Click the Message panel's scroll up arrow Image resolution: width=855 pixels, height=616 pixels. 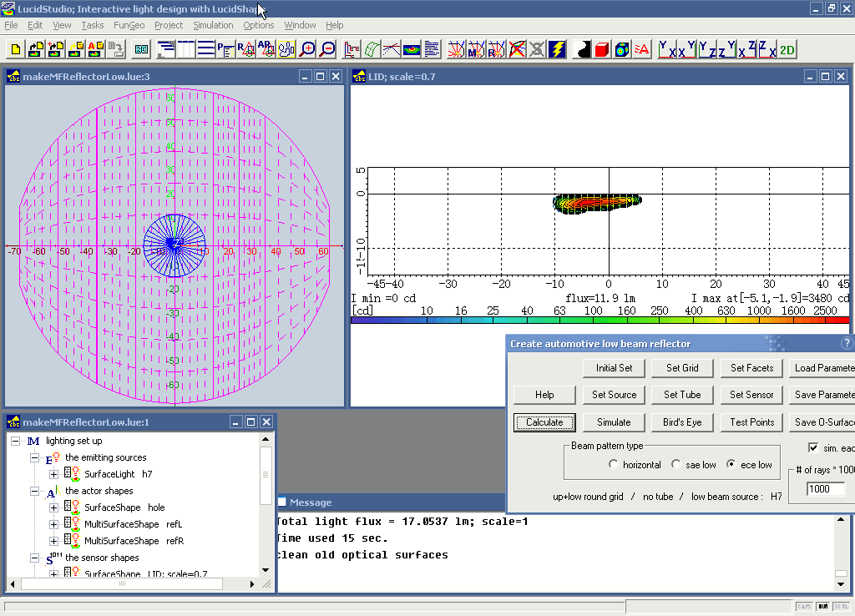coord(841,519)
